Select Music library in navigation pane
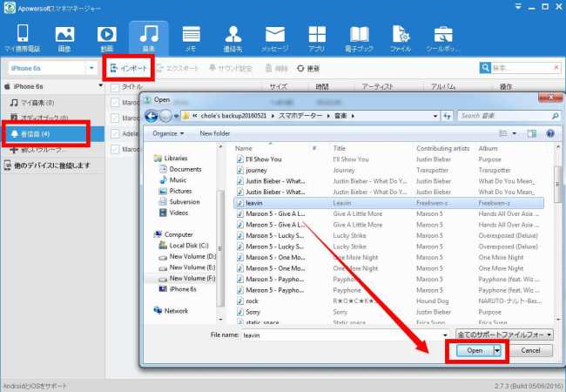 pos(173,179)
